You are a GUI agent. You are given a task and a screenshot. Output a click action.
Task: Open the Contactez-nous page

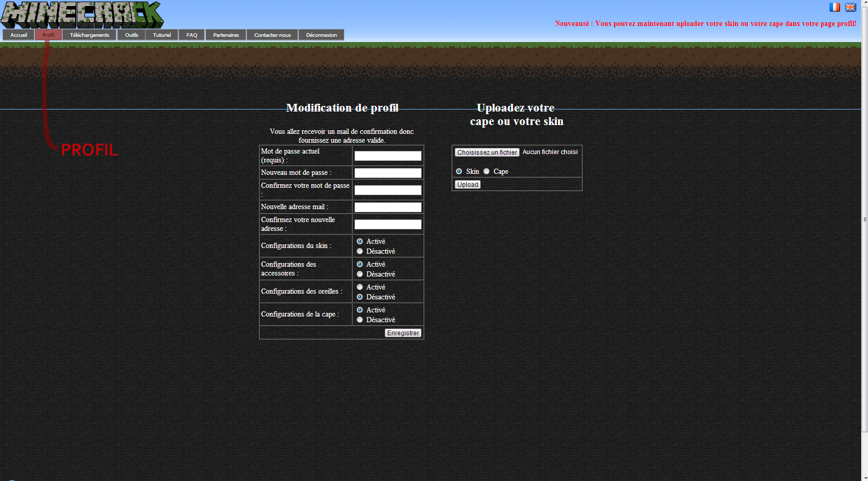(x=272, y=35)
